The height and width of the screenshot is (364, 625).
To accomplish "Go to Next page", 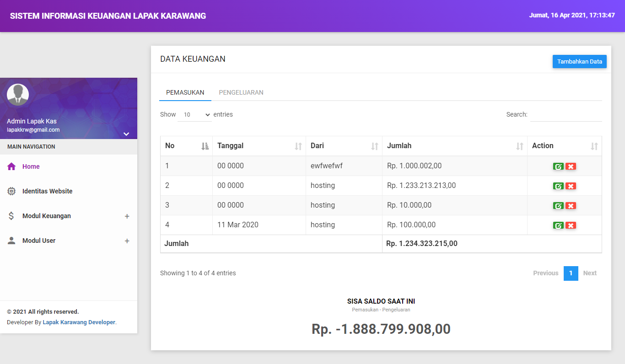I will coord(590,273).
